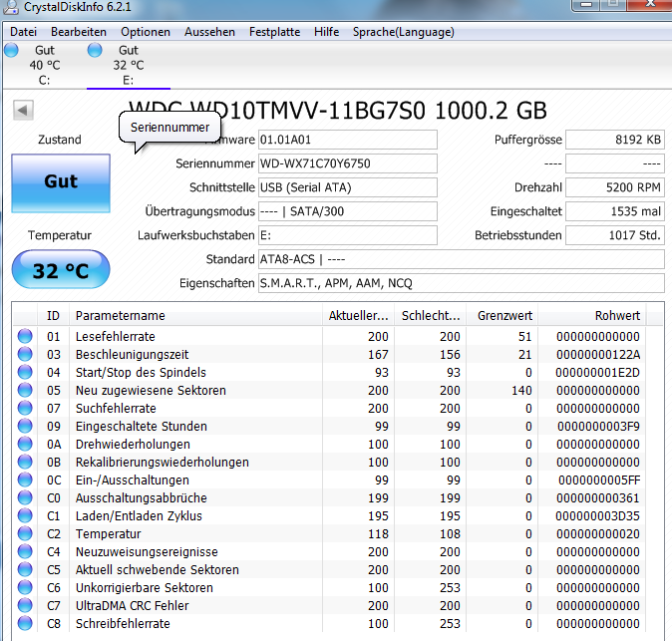This screenshot has width=672, height=641.
Task: Click the Betriebsstunden value 1017 Std.
Action: (x=615, y=235)
